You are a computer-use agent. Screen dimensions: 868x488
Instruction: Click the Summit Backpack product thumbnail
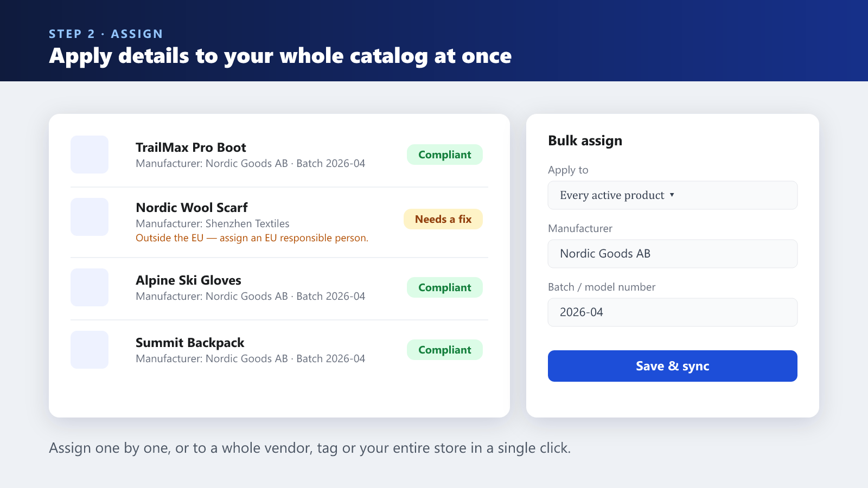(90, 350)
